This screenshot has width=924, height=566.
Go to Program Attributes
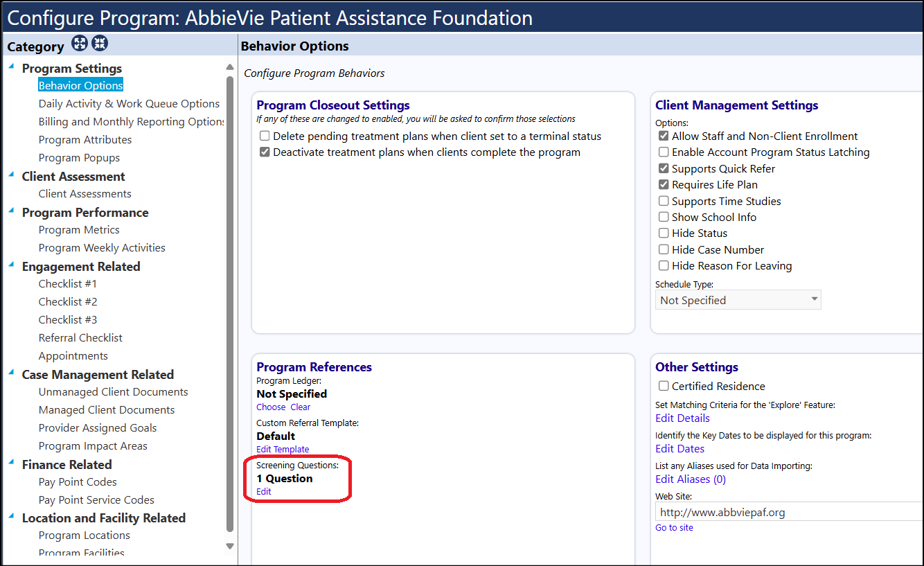(x=85, y=139)
